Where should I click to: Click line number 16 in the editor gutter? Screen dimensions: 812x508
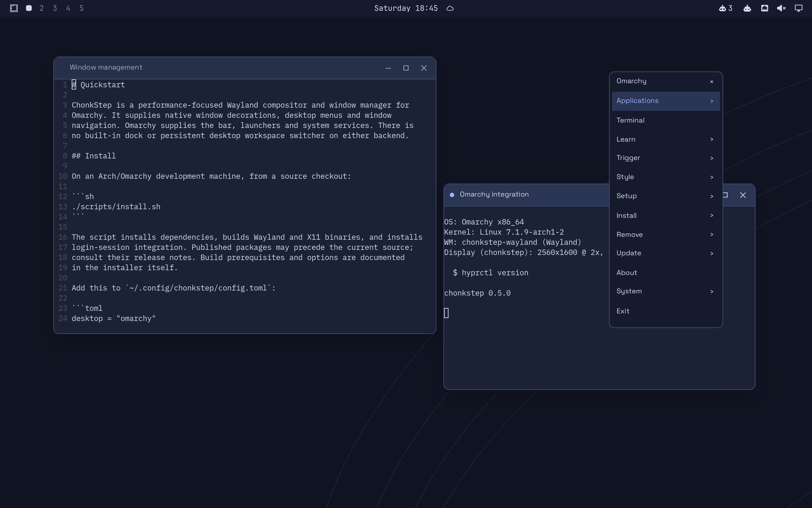click(63, 237)
